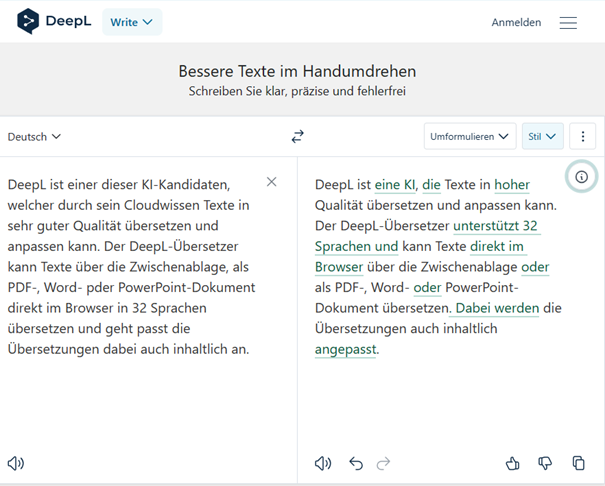Undo the last change

point(356,463)
